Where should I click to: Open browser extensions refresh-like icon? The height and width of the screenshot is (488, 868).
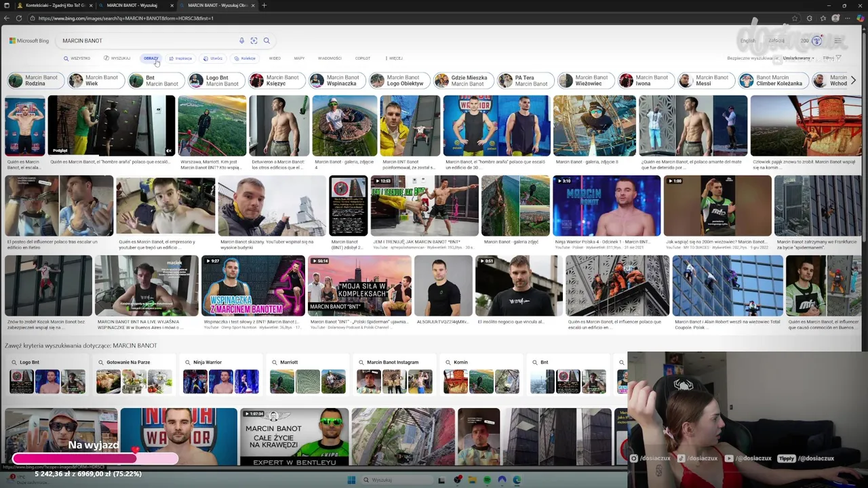[809, 18]
